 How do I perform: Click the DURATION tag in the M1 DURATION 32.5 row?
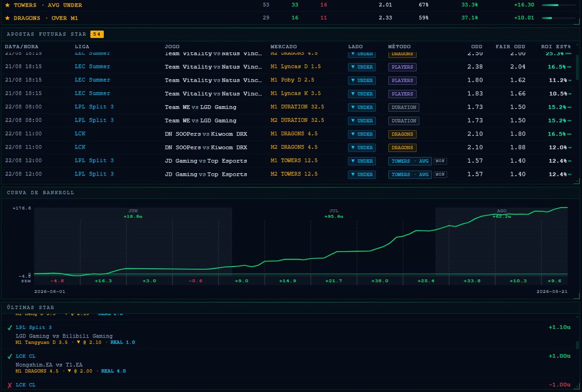(x=404, y=107)
